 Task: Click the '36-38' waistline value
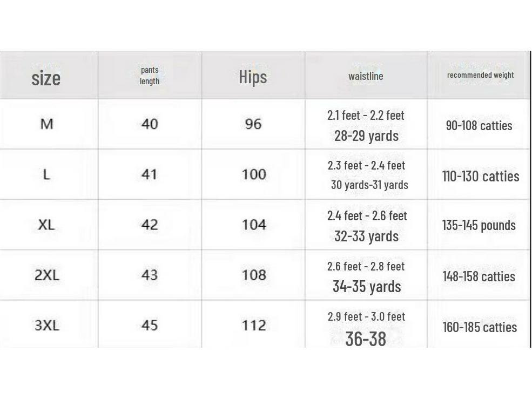pyautogui.click(x=366, y=339)
